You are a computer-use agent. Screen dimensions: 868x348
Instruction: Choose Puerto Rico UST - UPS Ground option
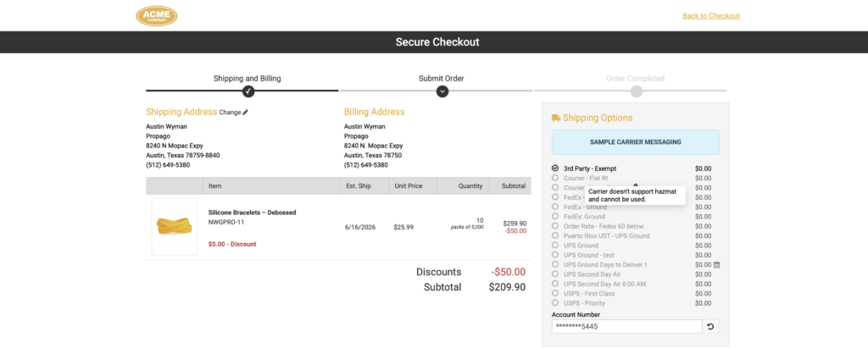[555, 235]
